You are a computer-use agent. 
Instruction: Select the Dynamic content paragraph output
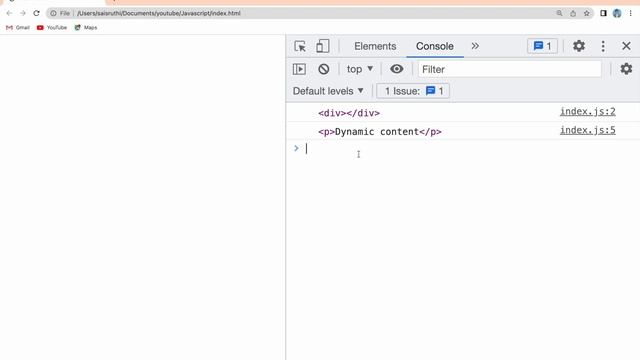(x=380, y=132)
